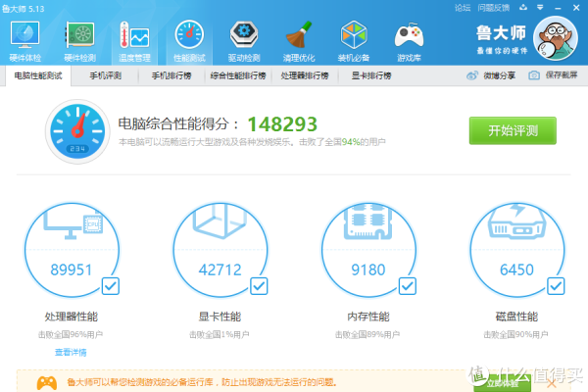Switch to the 电脑性能测试 tab
The width and height of the screenshot is (588, 392).
(38, 75)
